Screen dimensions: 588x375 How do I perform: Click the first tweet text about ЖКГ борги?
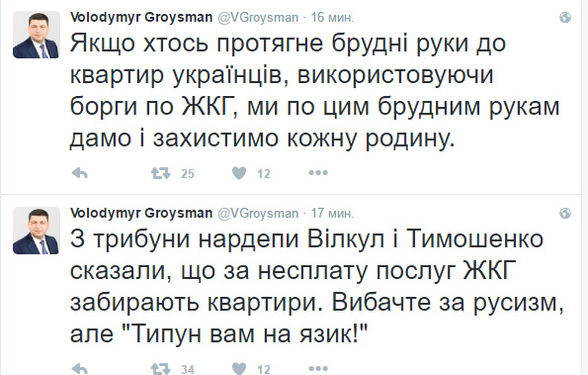click(x=315, y=91)
